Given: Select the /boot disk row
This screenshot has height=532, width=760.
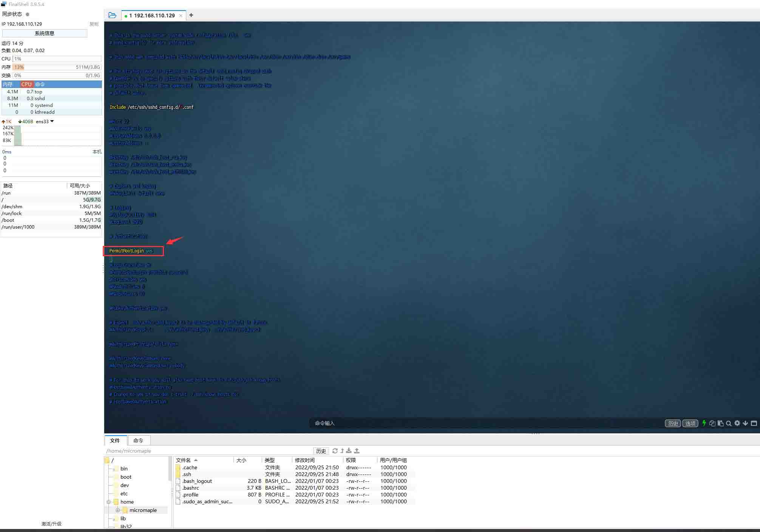Looking at the screenshot, I should (x=51, y=220).
